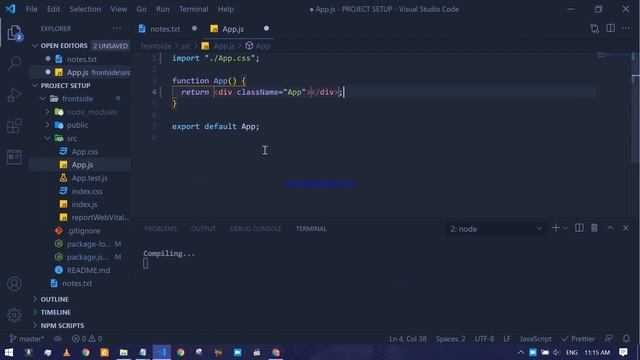Open the Terminal menu
The image size is (640, 360).
pos(193,9)
